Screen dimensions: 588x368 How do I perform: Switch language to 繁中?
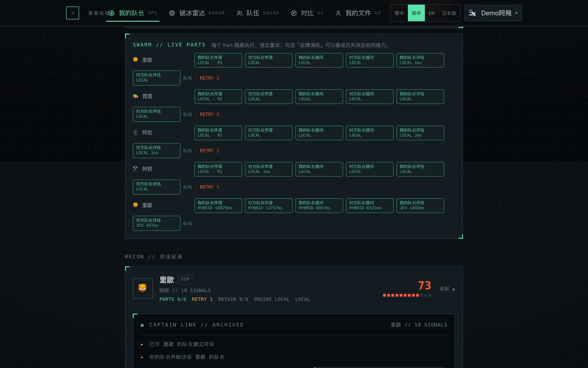(x=399, y=13)
